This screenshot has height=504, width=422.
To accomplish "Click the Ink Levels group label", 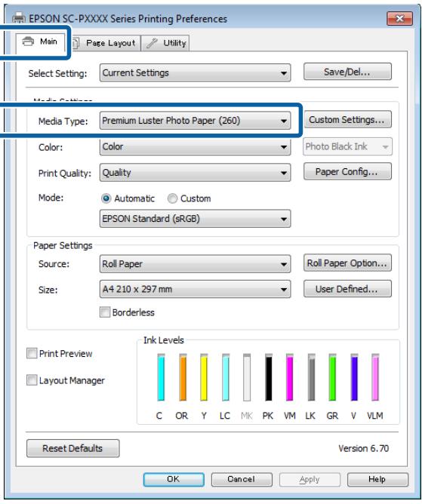I will [x=163, y=340].
